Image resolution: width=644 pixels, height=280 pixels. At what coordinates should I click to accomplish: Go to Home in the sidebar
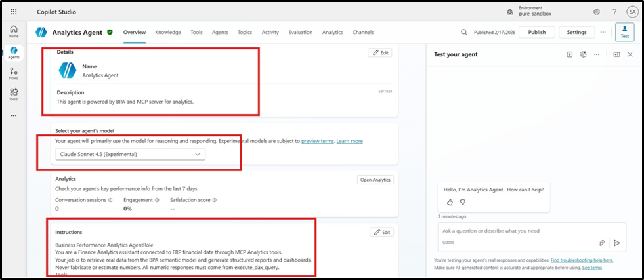(x=14, y=31)
